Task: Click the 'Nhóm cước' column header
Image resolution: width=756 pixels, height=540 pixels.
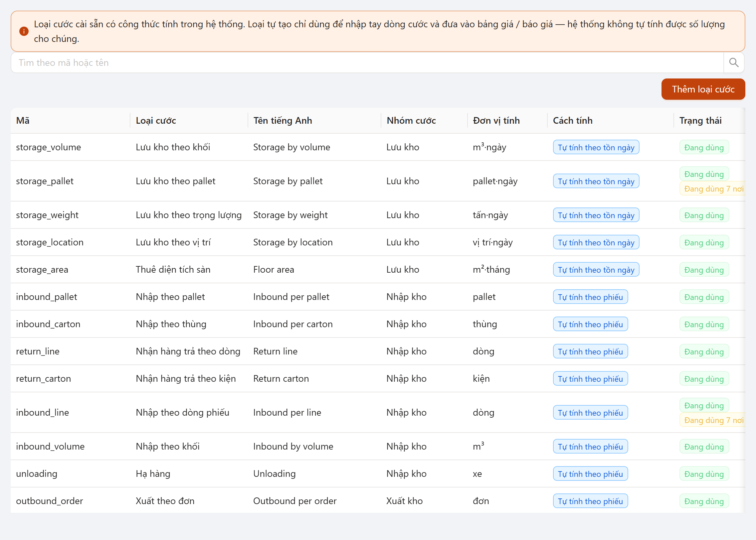Action: [x=411, y=120]
